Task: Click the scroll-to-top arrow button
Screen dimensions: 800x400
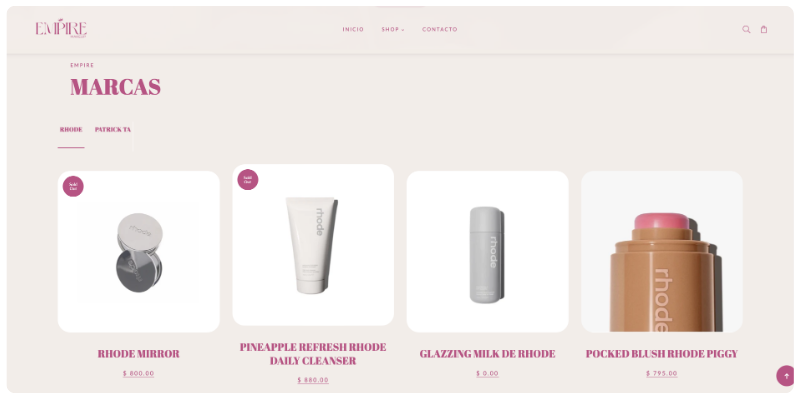Action: (786, 376)
